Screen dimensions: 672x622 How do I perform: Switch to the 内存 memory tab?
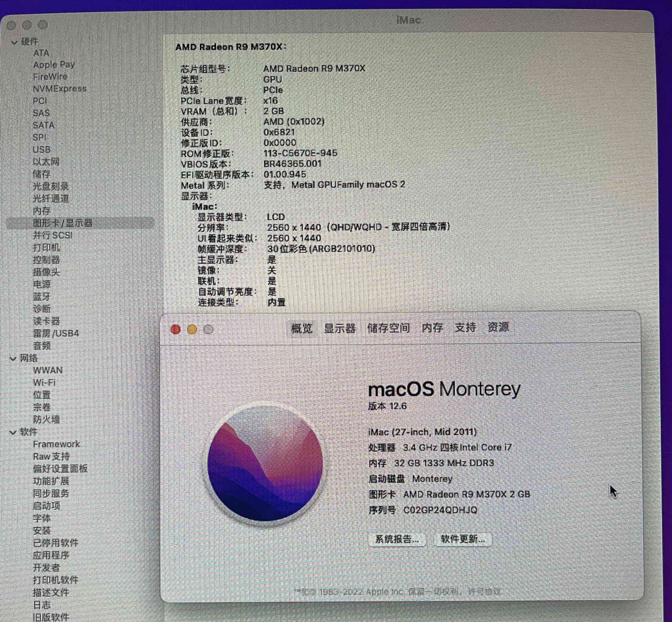(432, 327)
